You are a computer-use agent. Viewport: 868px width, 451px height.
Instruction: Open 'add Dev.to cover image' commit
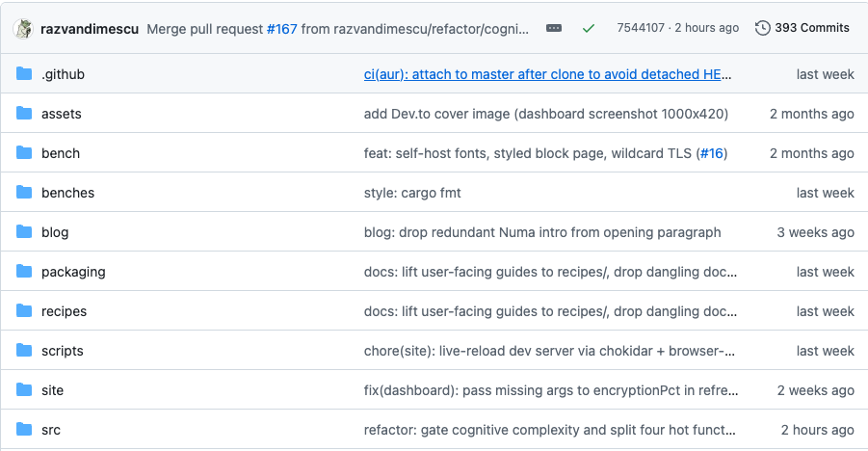(x=546, y=114)
